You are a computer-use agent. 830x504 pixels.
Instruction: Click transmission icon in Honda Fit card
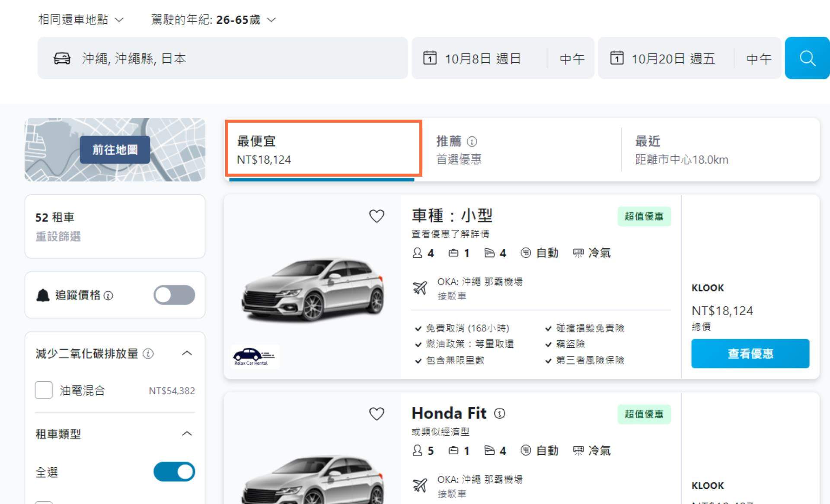526,450
